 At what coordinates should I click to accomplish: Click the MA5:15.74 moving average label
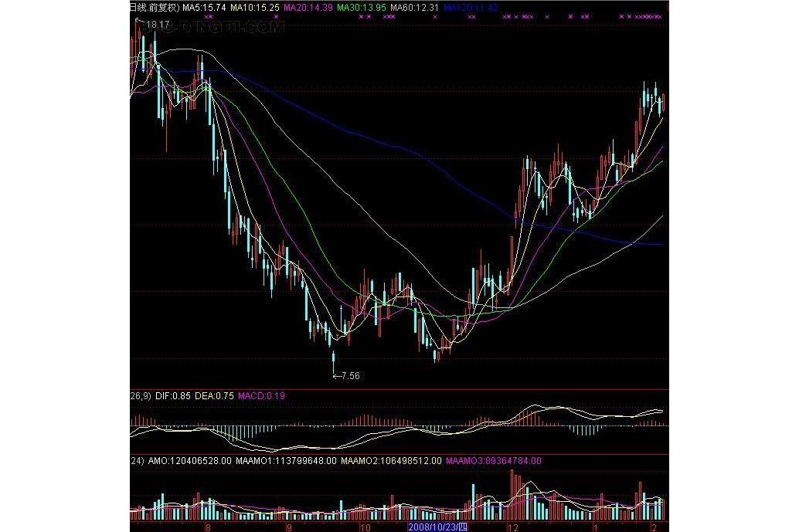(x=206, y=7)
